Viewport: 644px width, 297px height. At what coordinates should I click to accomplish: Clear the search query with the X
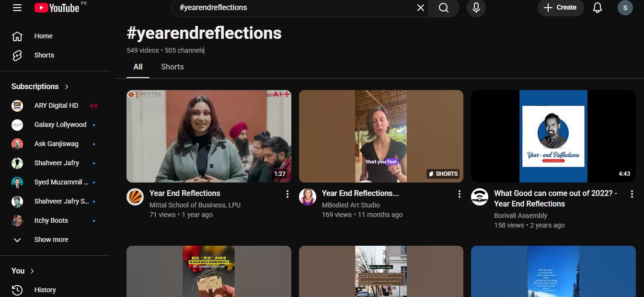coord(420,8)
